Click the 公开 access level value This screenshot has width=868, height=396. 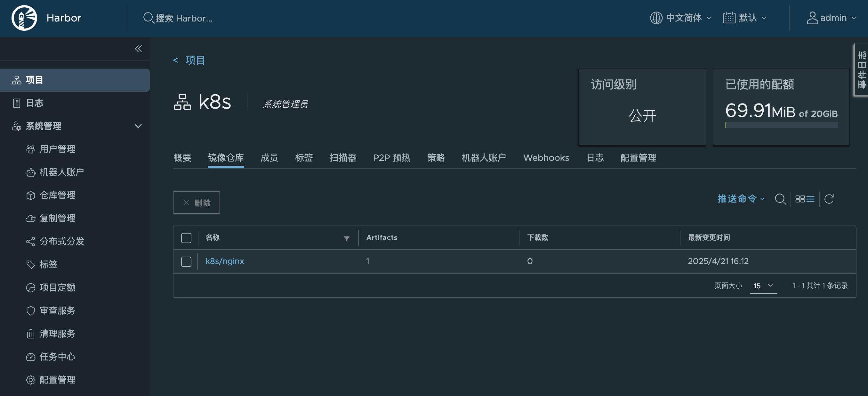pyautogui.click(x=642, y=116)
